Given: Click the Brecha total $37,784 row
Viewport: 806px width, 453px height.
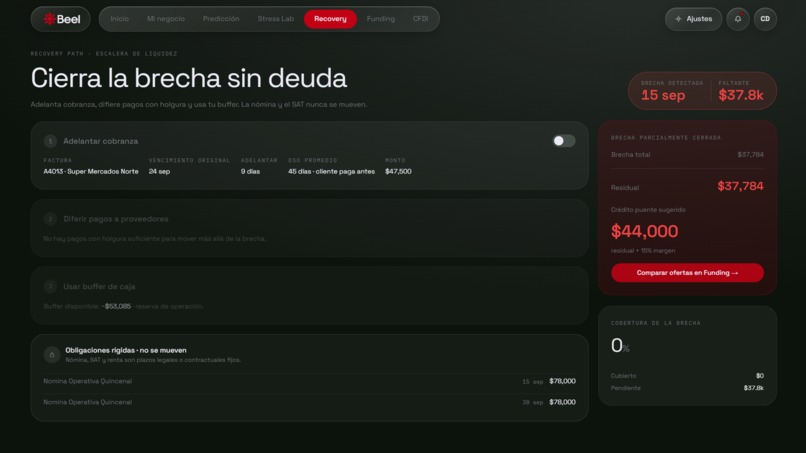Looking at the screenshot, I should click(x=687, y=155).
